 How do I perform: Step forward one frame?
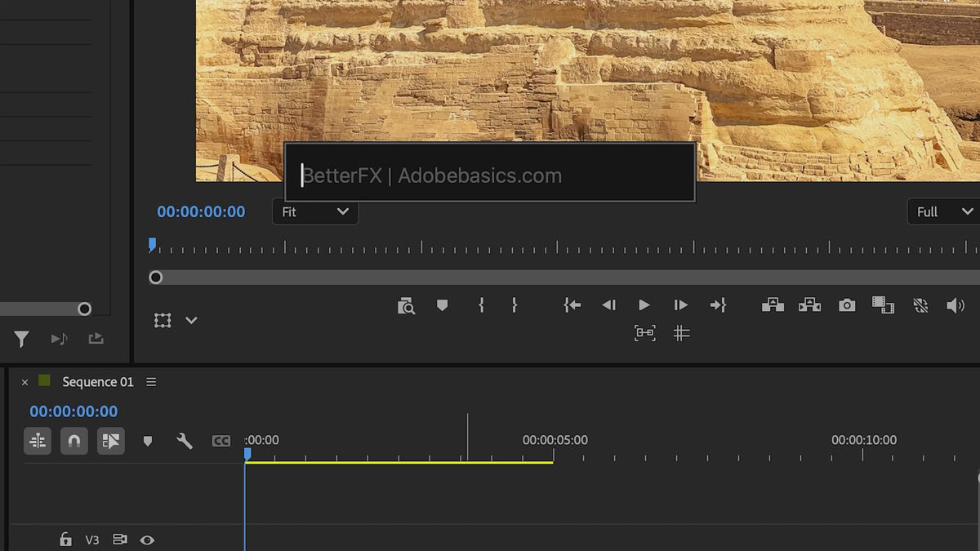pyautogui.click(x=680, y=304)
